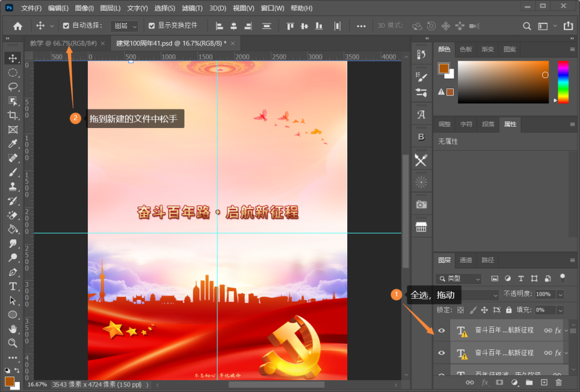Screen dimensions: 580x392
Task: Open the 图层 auto-select dropdown
Action: click(x=124, y=26)
